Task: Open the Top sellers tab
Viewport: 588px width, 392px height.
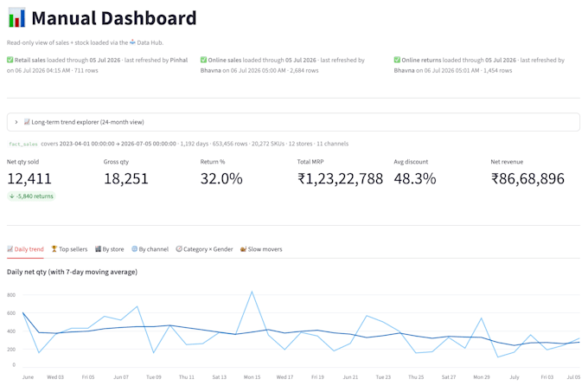Action: (69, 249)
